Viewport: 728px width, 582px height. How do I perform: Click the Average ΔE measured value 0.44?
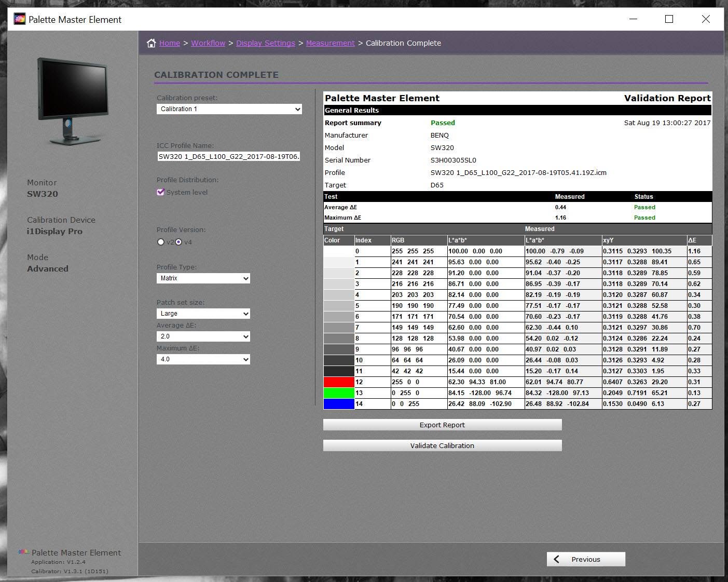[560, 207]
